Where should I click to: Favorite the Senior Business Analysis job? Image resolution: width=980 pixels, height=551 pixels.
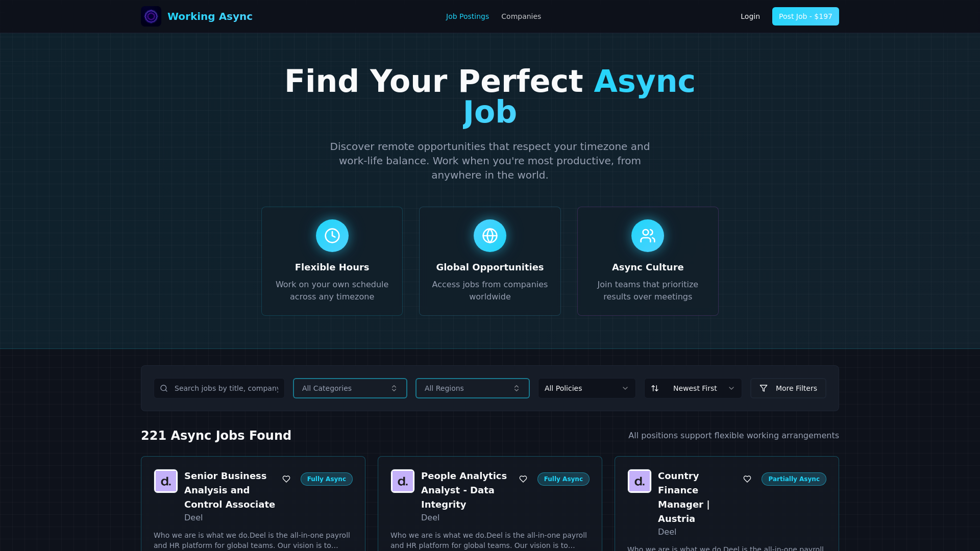pos(286,479)
